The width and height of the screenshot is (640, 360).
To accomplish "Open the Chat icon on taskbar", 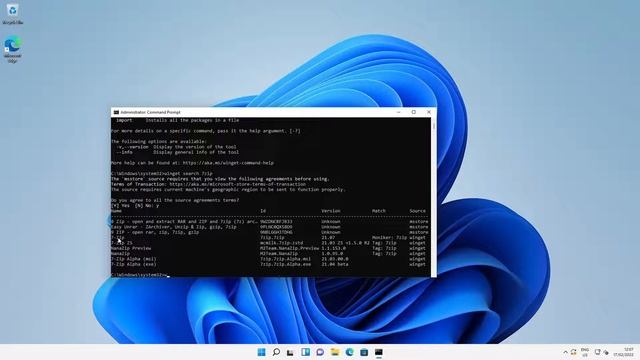I will coord(320,352).
